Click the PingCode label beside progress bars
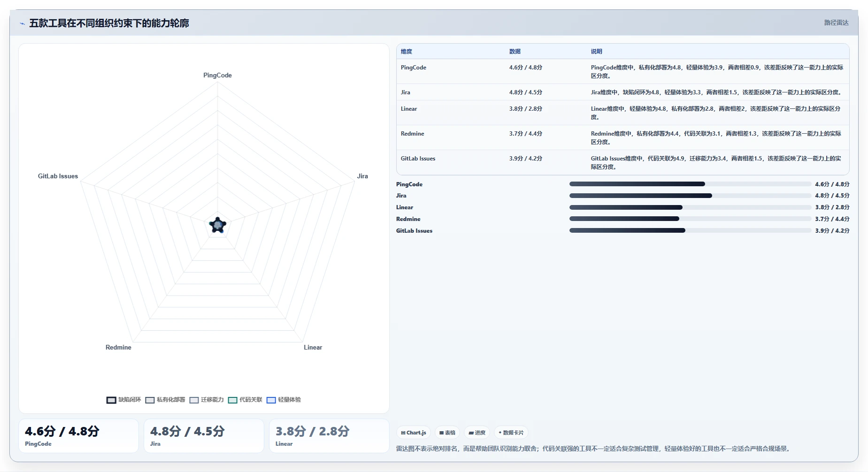868x472 pixels. (409, 184)
